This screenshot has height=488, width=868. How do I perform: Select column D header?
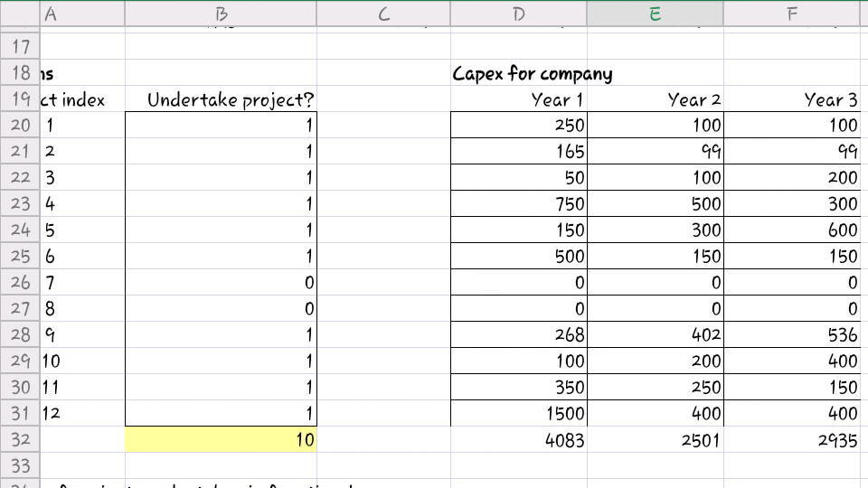519,14
